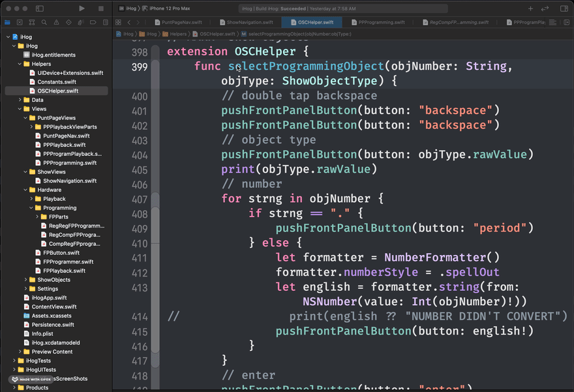Collapse the Hardware folder
574x392 pixels.
point(25,190)
